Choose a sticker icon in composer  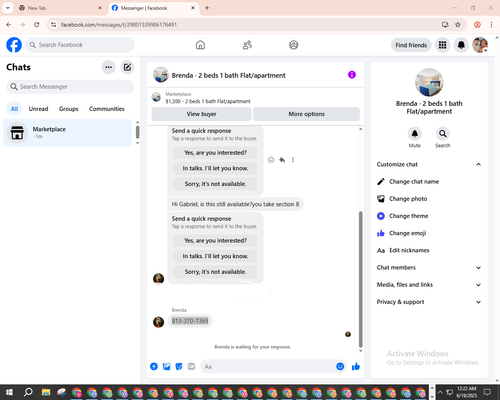coord(179,367)
